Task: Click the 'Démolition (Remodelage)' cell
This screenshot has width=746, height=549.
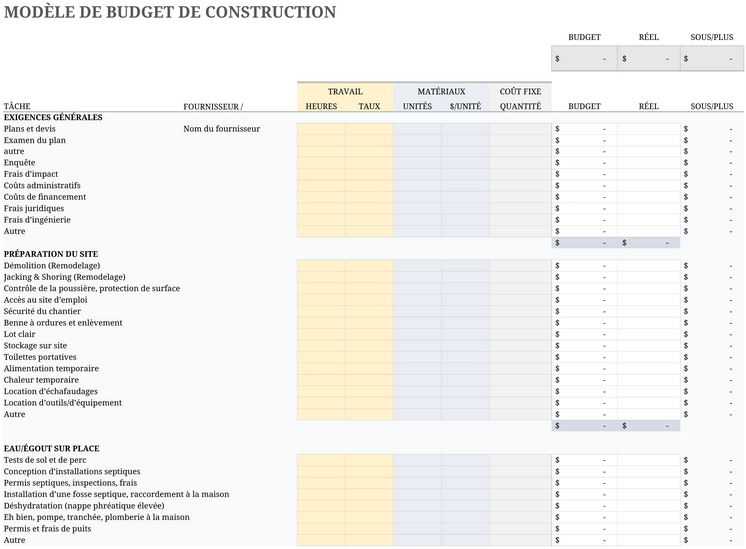Action: [x=52, y=265]
